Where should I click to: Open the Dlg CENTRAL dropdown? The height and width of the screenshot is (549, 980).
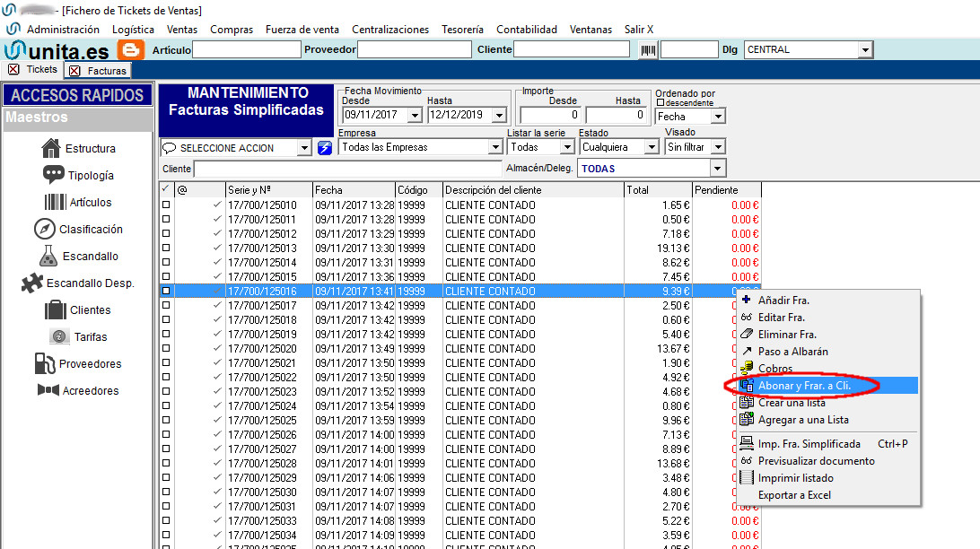865,50
